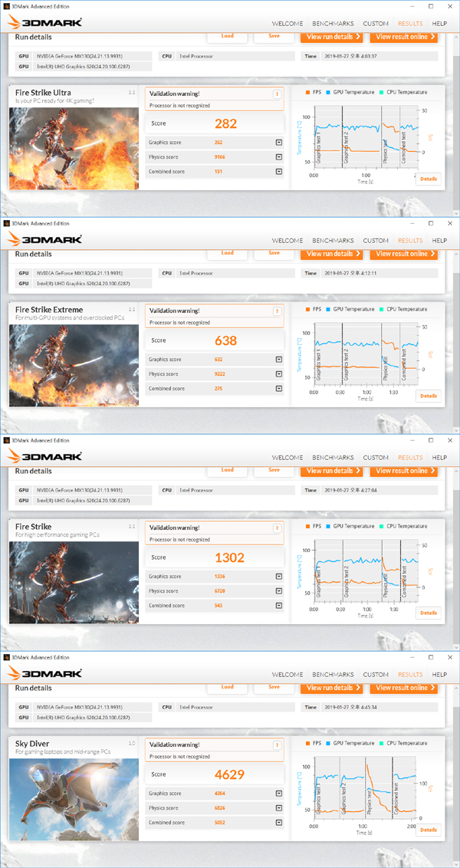
Task: View result online in Fire Strike Extreme window
Action: tap(403, 254)
